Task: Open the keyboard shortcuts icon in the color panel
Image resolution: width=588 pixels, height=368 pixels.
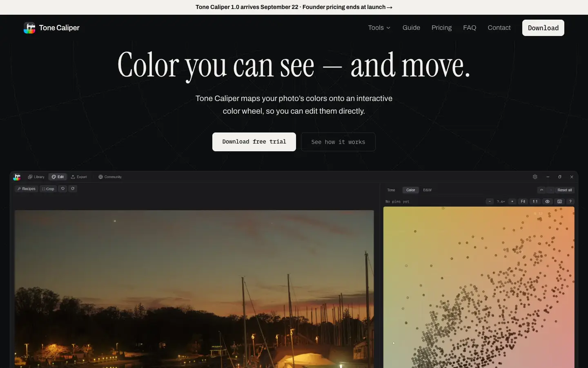Action: click(x=559, y=202)
